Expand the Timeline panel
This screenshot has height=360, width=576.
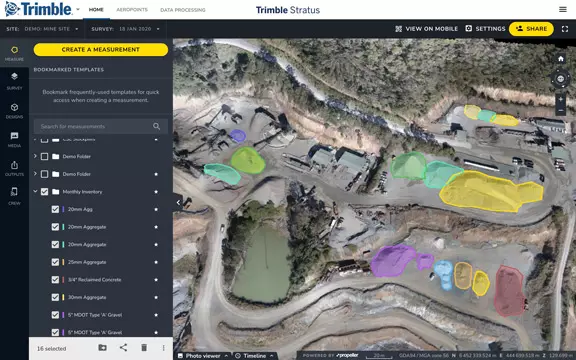255,356
